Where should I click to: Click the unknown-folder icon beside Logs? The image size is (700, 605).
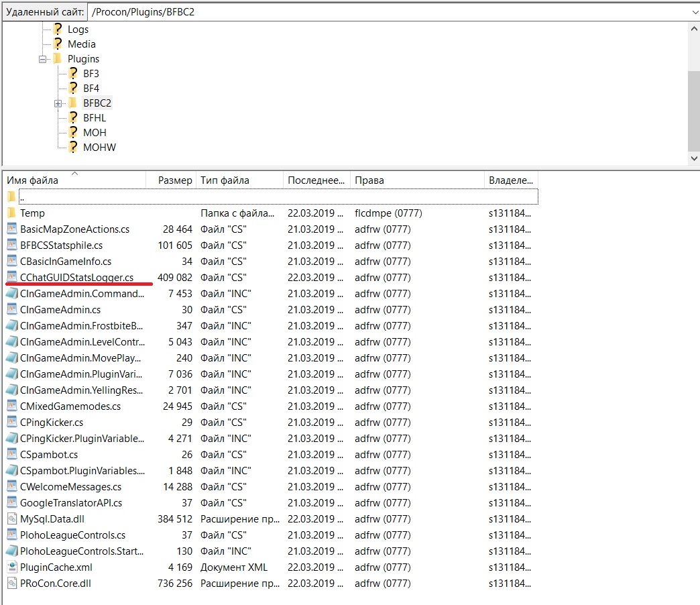tap(57, 29)
